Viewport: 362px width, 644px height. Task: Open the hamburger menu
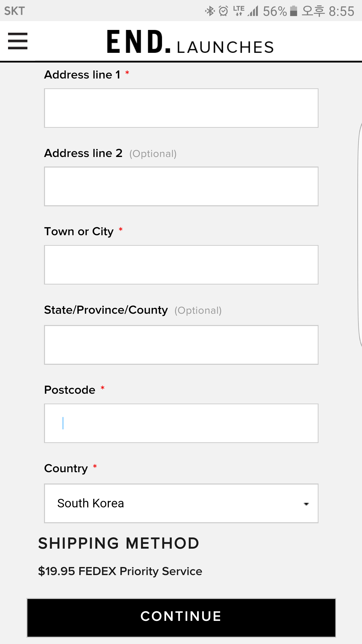pos(18,41)
